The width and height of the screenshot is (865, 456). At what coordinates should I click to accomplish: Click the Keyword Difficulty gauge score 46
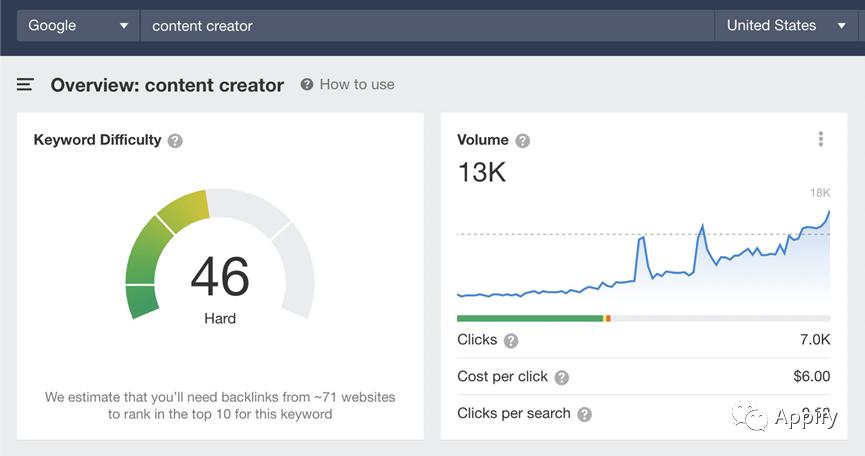220,277
